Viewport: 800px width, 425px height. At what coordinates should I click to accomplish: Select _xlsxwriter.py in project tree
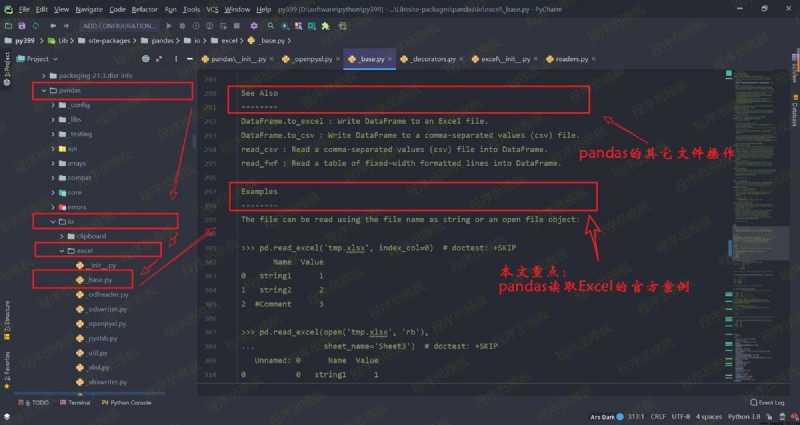tap(102, 382)
